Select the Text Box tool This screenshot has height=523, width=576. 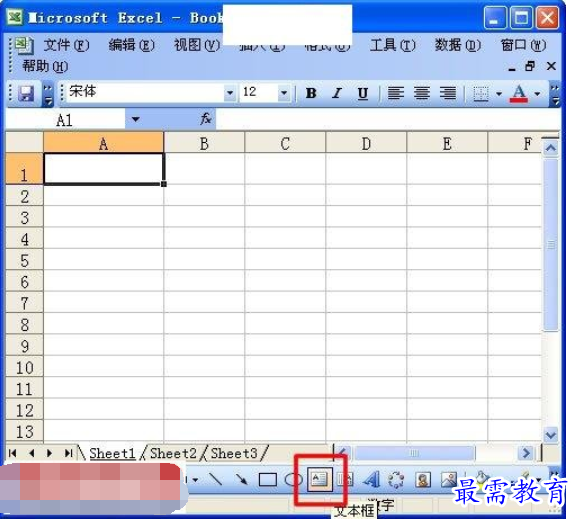[319, 479]
